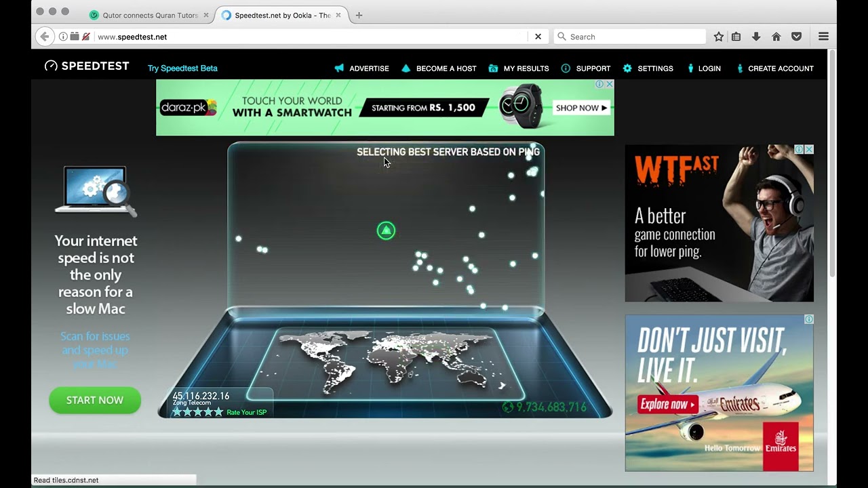
Task: Click the daraz.pk logo on the banner
Action: pos(189,107)
